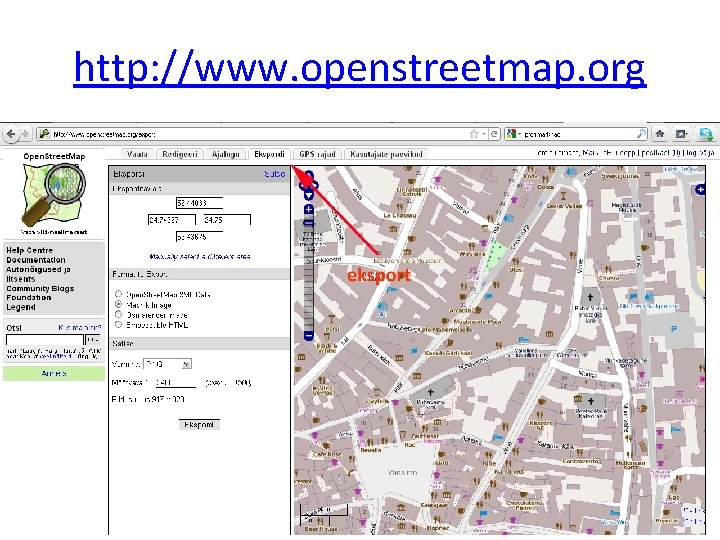
Task: Open the dropdown arrow beside bookmark star
Action: point(484,134)
